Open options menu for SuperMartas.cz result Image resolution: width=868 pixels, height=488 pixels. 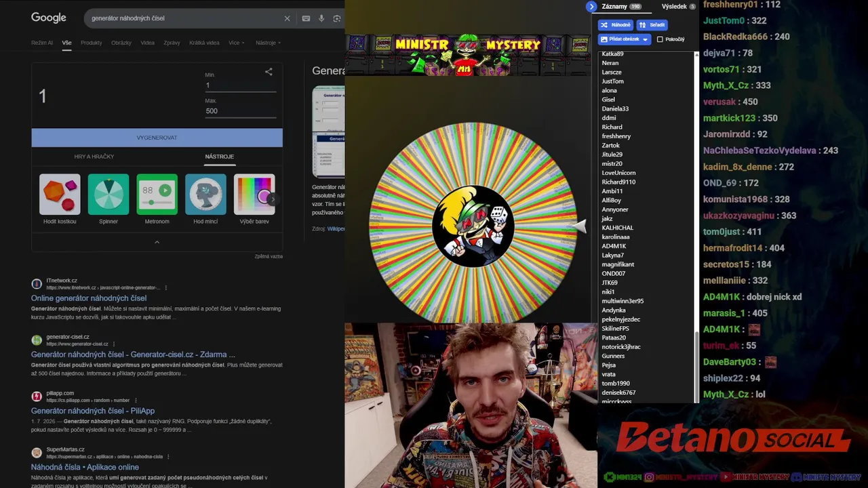(x=168, y=457)
